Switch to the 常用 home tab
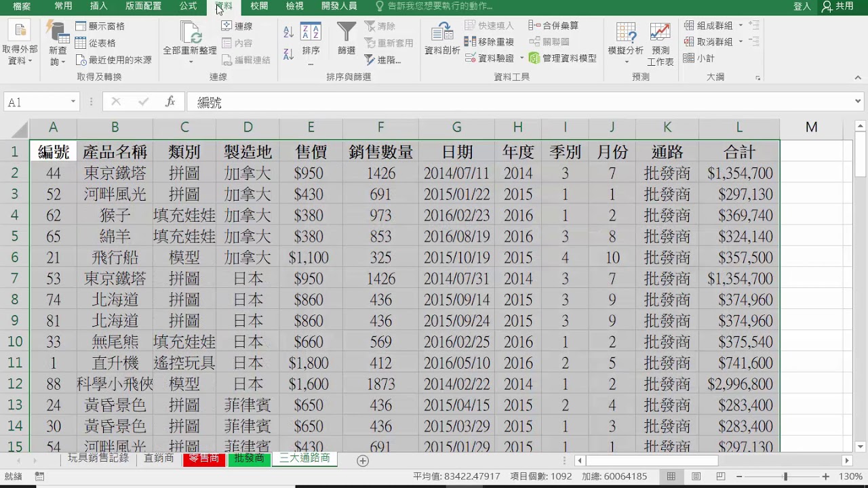Image resolution: width=868 pixels, height=488 pixels. tap(63, 6)
